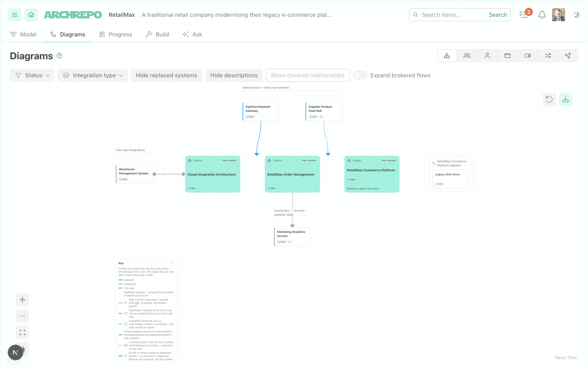
Task: Fit view with the frame control
Action: (x=22, y=332)
